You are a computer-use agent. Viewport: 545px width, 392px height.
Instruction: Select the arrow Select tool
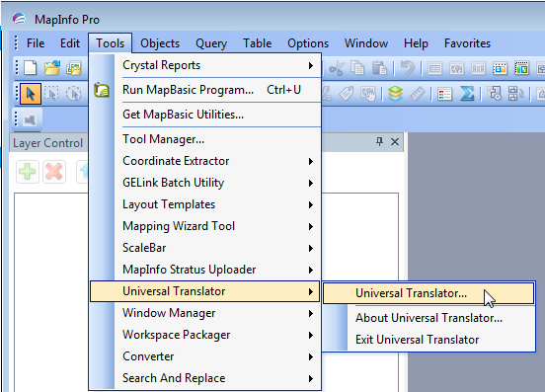tap(31, 94)
